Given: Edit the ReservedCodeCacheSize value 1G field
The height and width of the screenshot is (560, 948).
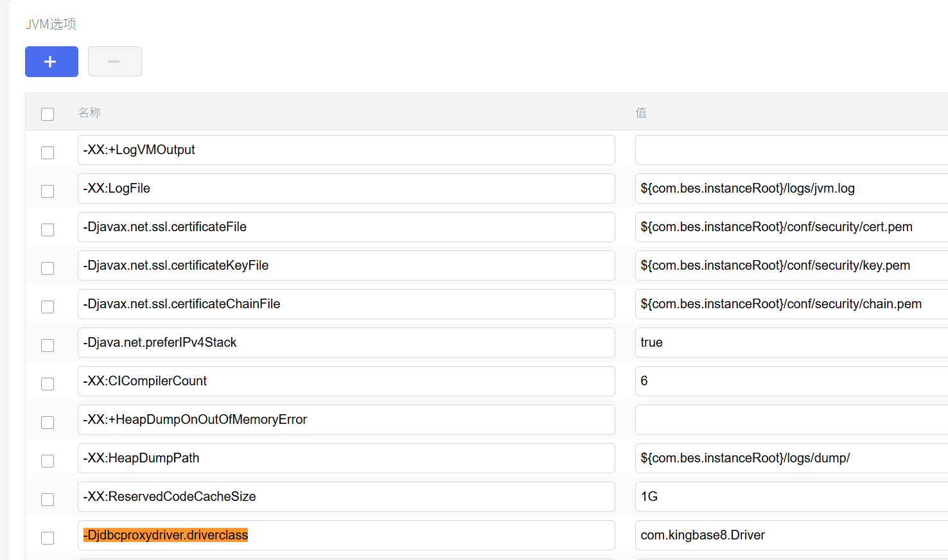Looking at the screenshot, I should [x=790, y=496].
